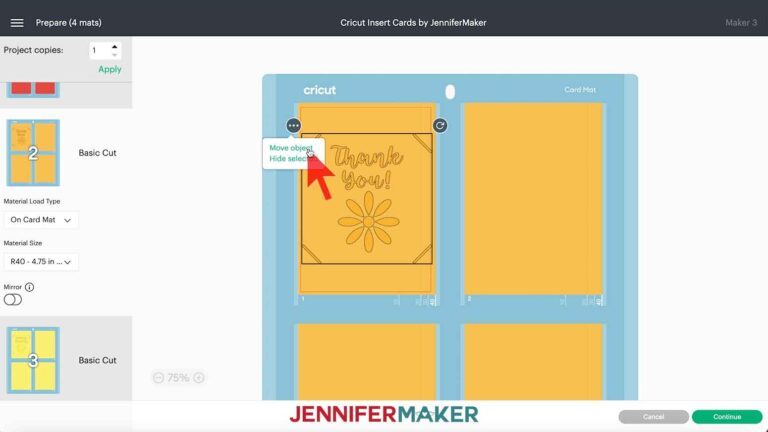Click the Cricut Insert Cards project title

[413, 23]
